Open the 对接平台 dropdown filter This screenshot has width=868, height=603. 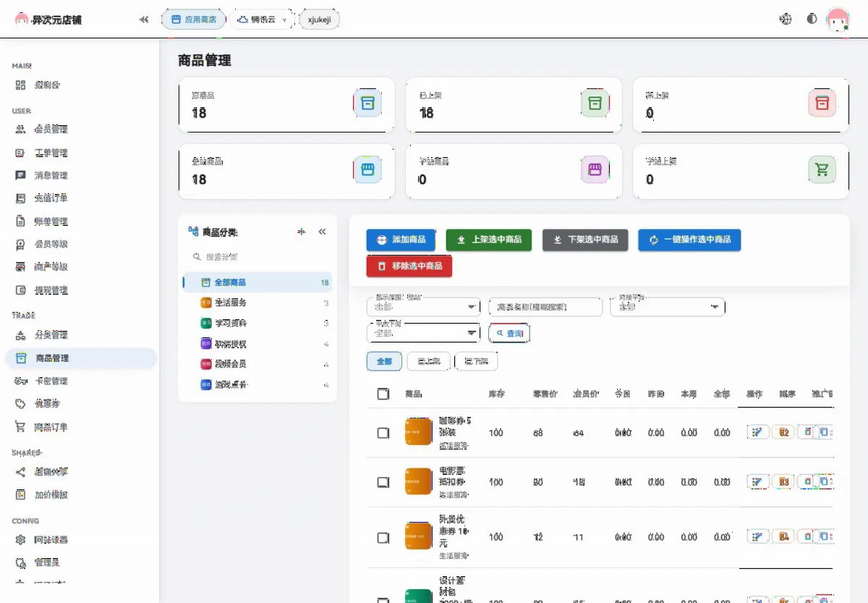tap(668, 307)
